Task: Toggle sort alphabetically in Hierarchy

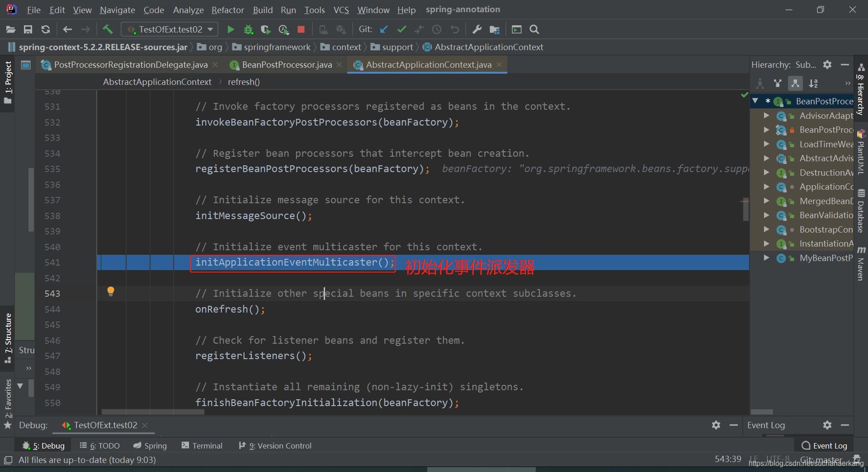Action: (813, 83)
